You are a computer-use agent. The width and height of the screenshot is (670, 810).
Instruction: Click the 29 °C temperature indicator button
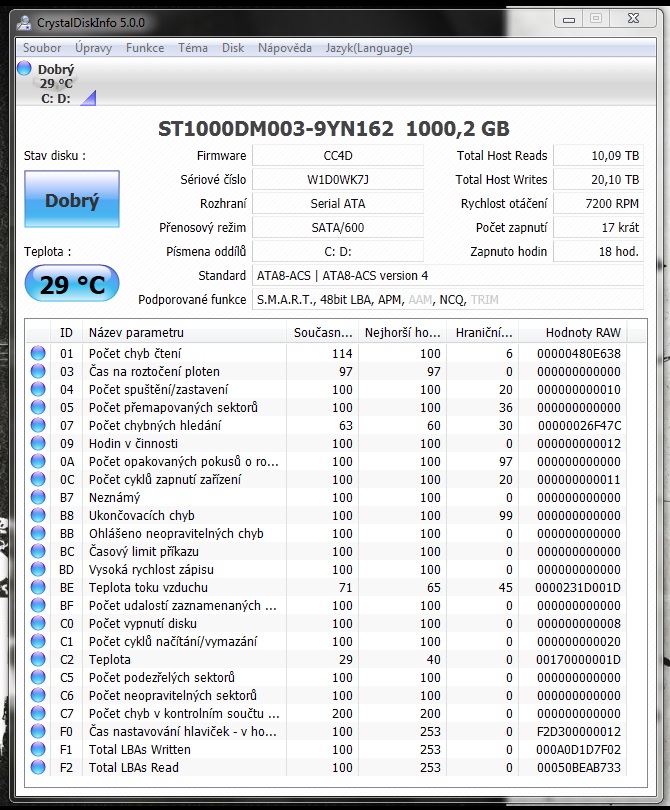72,284
